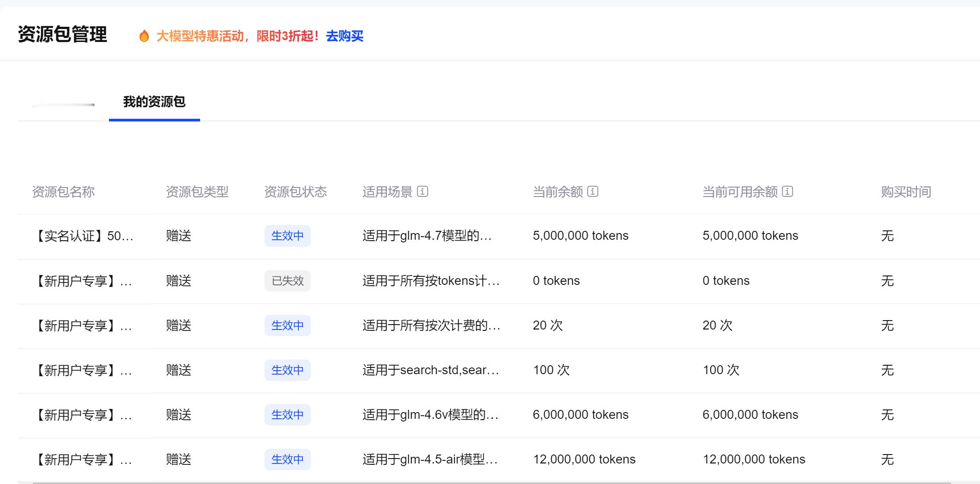Click 生效中 badge in the 20 次 row
This screenshot has width=980, height=484.
pyautogui.click(x=288, y=325)
